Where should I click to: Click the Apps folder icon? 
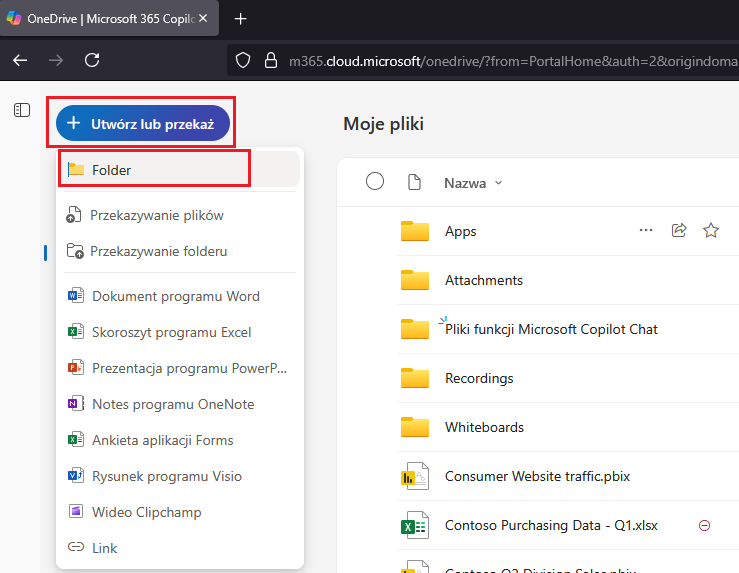point(415,231)
